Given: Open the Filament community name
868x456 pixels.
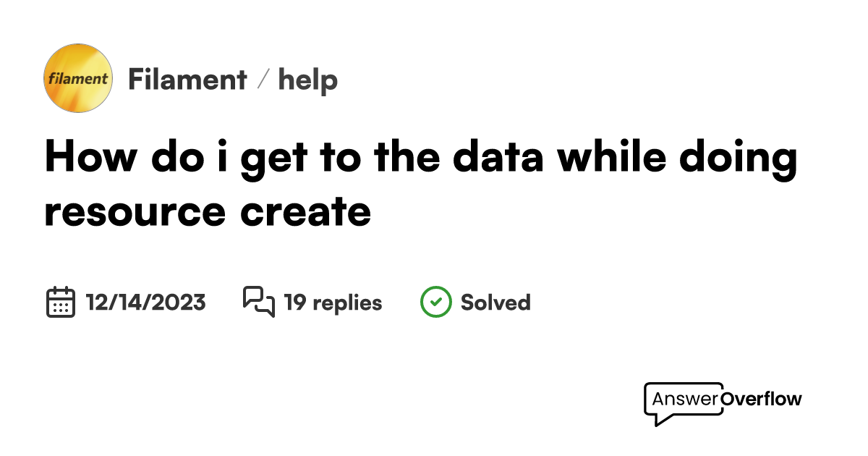Looking at the screenshot, I should (187, 80).
